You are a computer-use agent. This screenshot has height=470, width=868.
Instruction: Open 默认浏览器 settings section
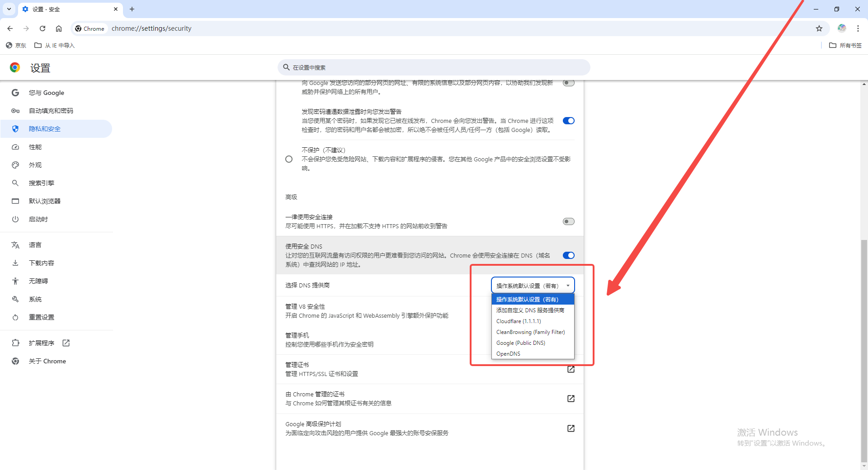57,201
